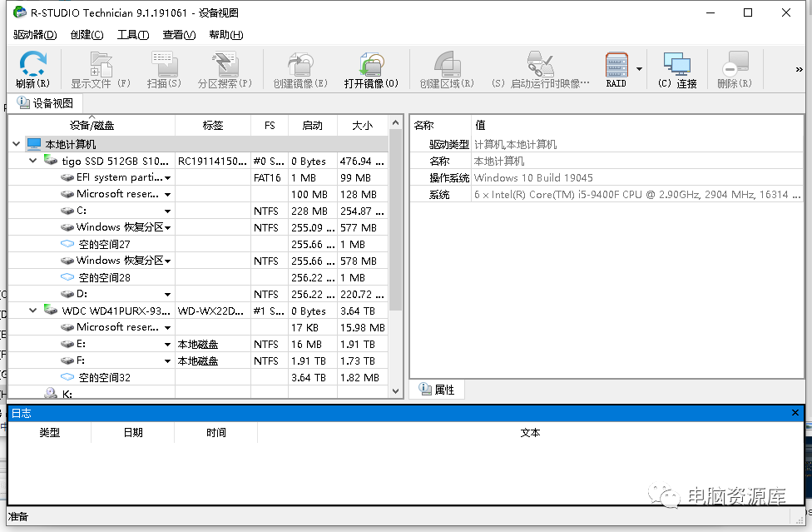Click the Connect (连接) toolbar icon

pyautogui.click(x=677, y=64)
